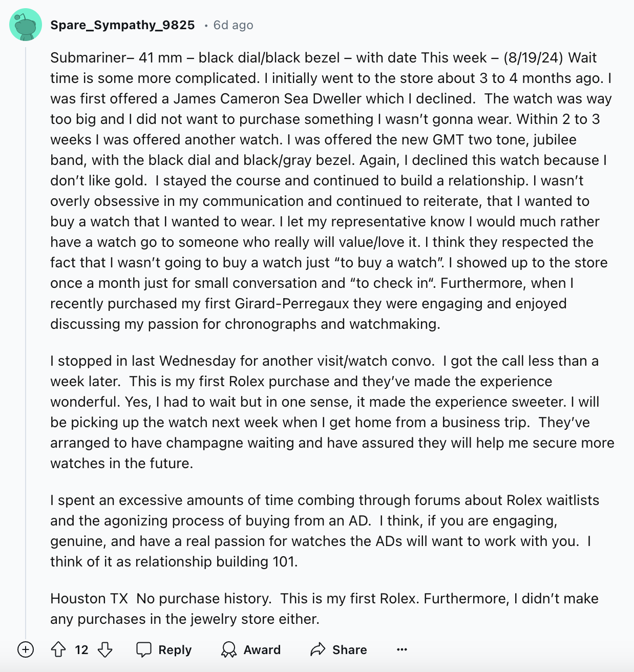This screenshot has width=634, height=672.
Task: Open the Spare_Sympathy_9825 user profile link
Action: pos(122,25)
